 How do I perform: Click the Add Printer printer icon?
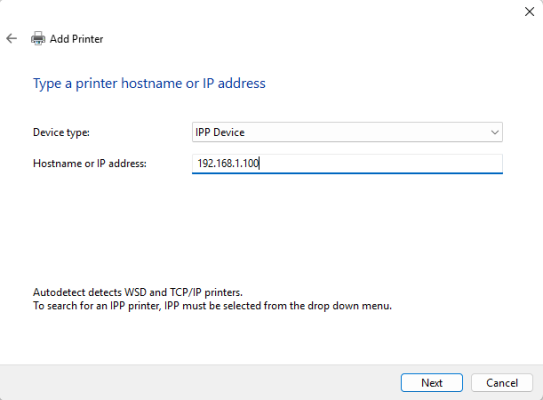pos(38,38)
